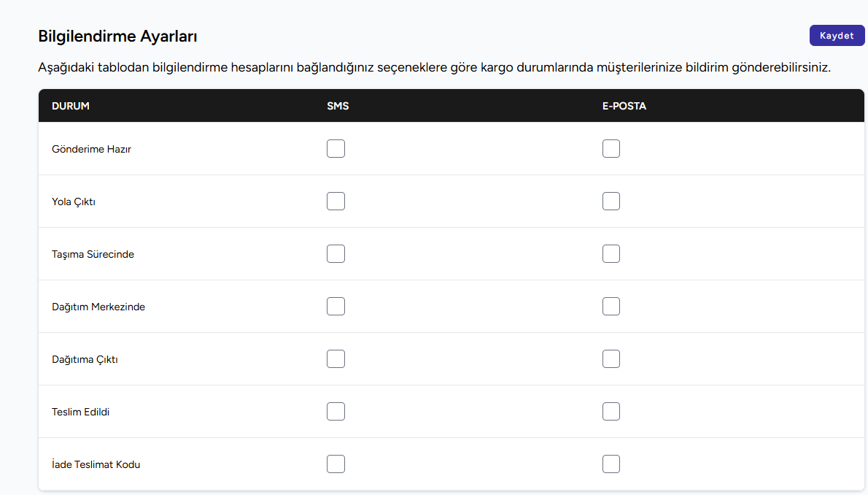868x495 pixels.
Task: Click the E-POSTA column header
Action: pyautogui.click(x=624, y=106)
